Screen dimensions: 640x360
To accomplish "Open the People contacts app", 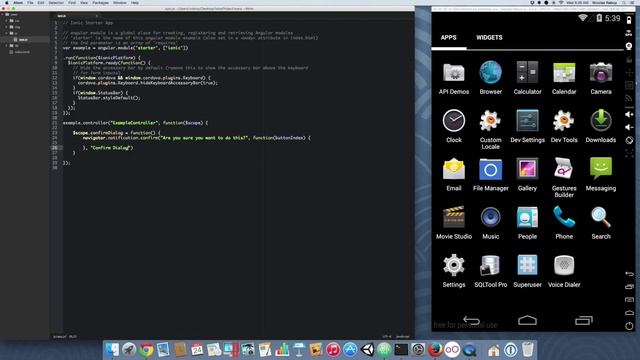I will (527, 223).
